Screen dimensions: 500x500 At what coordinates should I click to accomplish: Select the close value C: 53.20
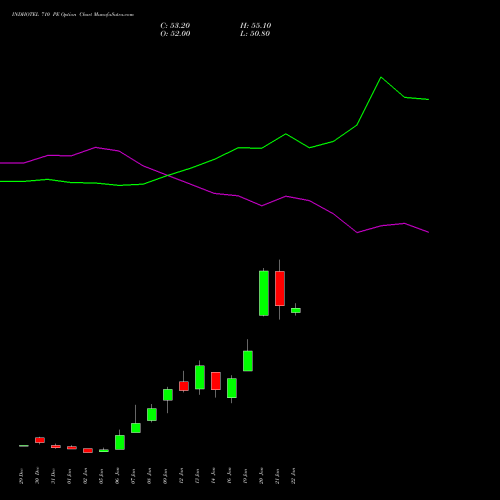click(175, 26)
